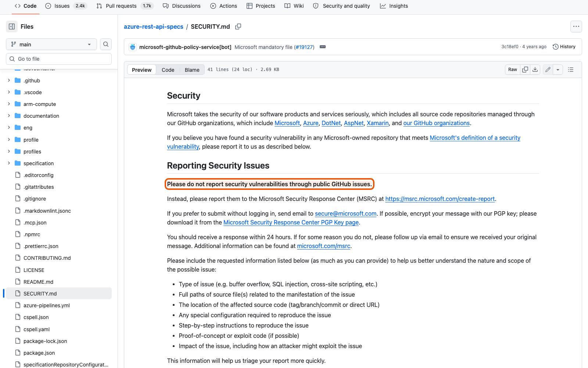Expand the profiles folder
Screen dimensions: 588x368
(x=9, y=151)
